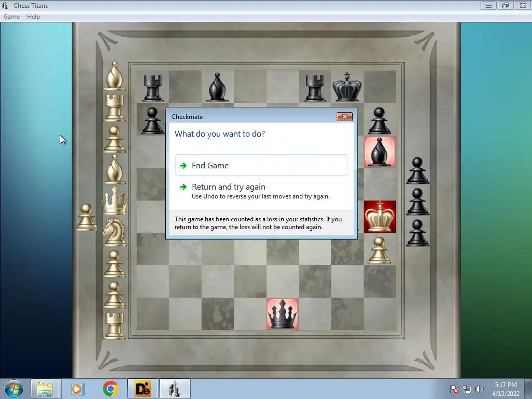Click the black bishop on the highlighted pink square
Viewport: 532px width, 399px height.
[379, 152]
